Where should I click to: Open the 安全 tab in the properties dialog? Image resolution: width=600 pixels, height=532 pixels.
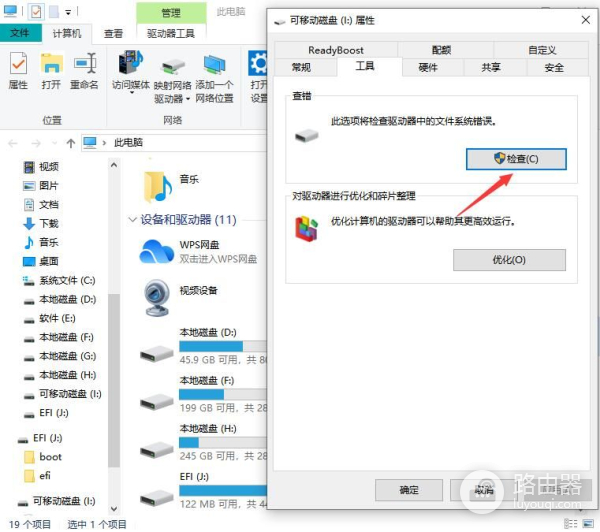(x=554, y=68)
